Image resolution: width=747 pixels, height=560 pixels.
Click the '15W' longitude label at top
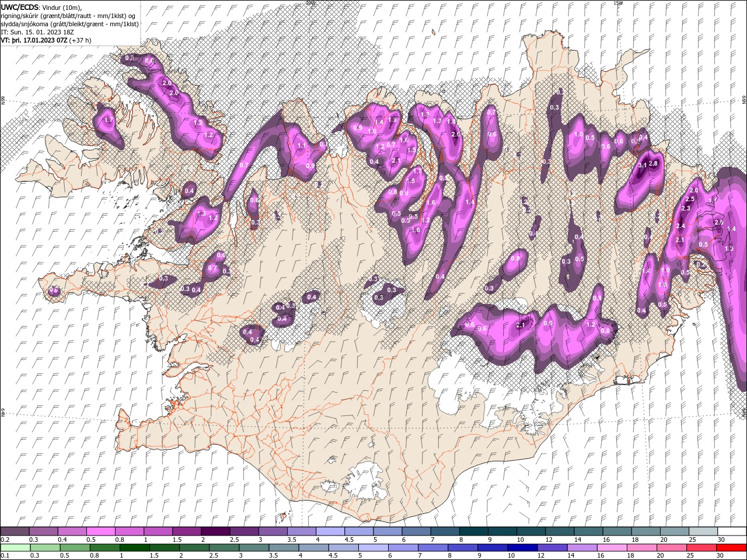(618, 3)
